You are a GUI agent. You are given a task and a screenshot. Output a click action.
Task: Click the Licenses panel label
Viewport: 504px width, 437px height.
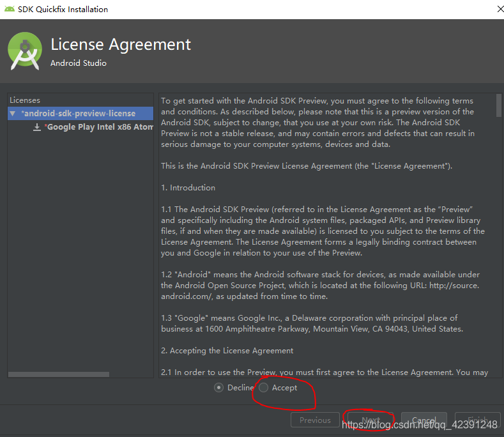25,100
